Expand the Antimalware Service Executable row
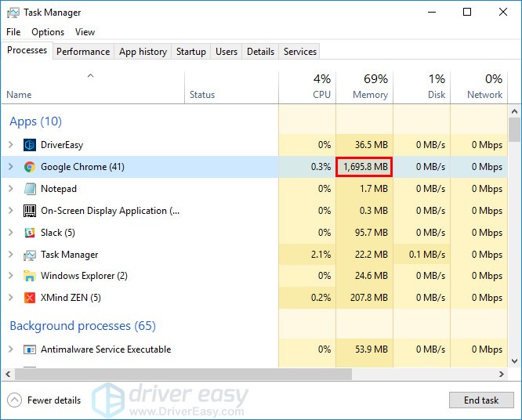 point(11,349)
